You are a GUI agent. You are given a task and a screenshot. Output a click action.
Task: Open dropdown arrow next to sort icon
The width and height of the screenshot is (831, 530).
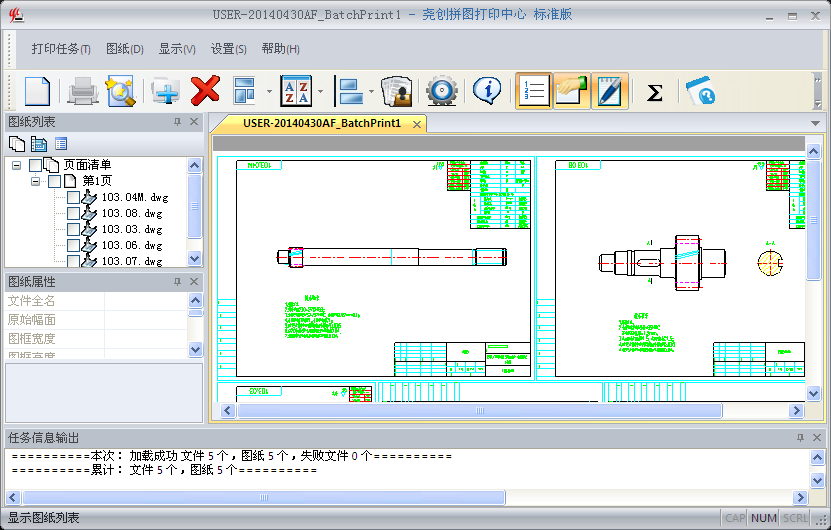coord(321,91)
